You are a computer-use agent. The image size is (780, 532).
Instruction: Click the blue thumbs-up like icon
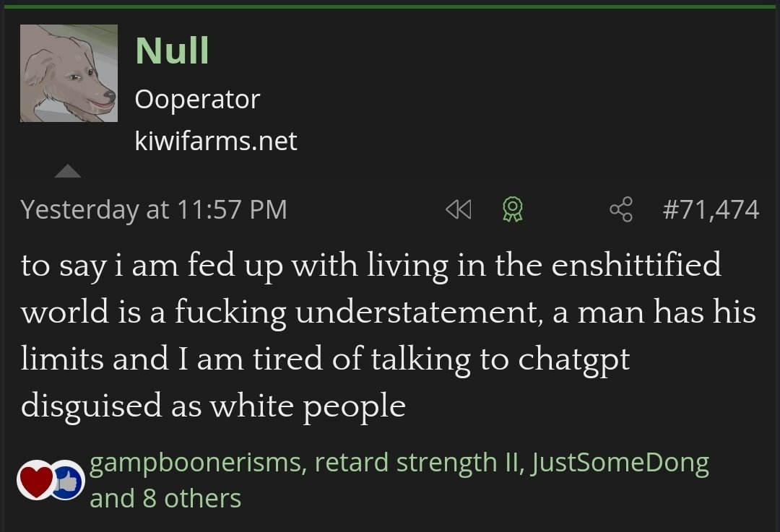[68, 480]
